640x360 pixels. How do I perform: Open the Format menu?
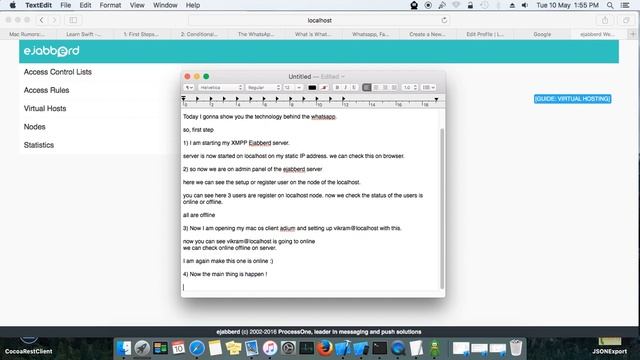[x=110, y=5]
